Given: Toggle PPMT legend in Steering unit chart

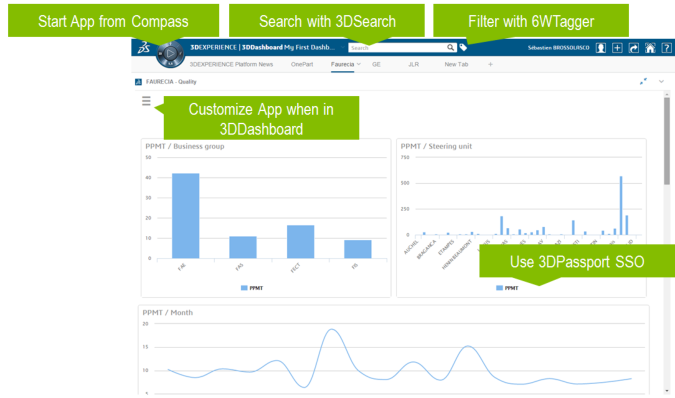Looking at the screenshot, I should (507, 288).
